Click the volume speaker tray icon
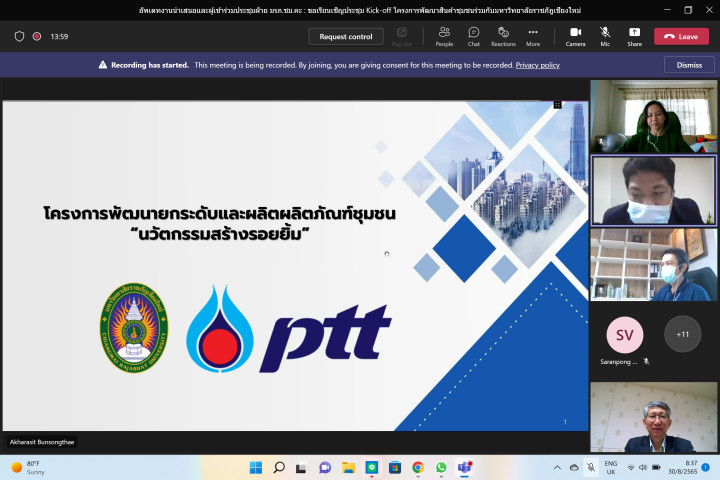The width and height of the screenshot is (720, 480). 643,468
